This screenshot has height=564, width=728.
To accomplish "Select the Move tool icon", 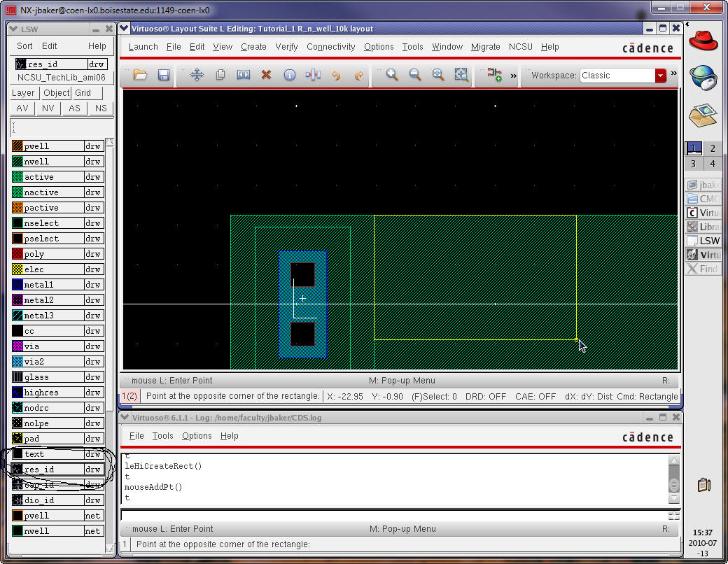I will click(x=197, y=75).
